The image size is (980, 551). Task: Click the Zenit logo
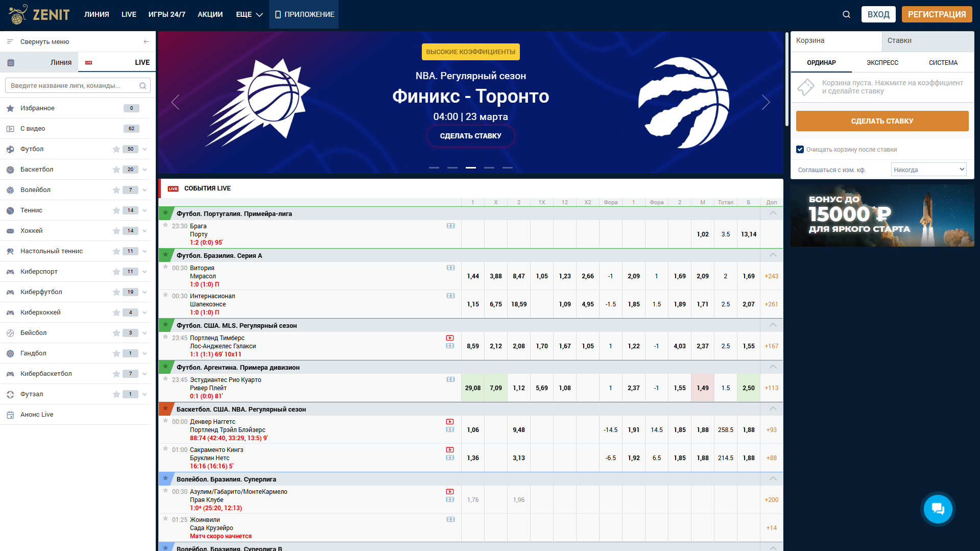click(39, 14)
